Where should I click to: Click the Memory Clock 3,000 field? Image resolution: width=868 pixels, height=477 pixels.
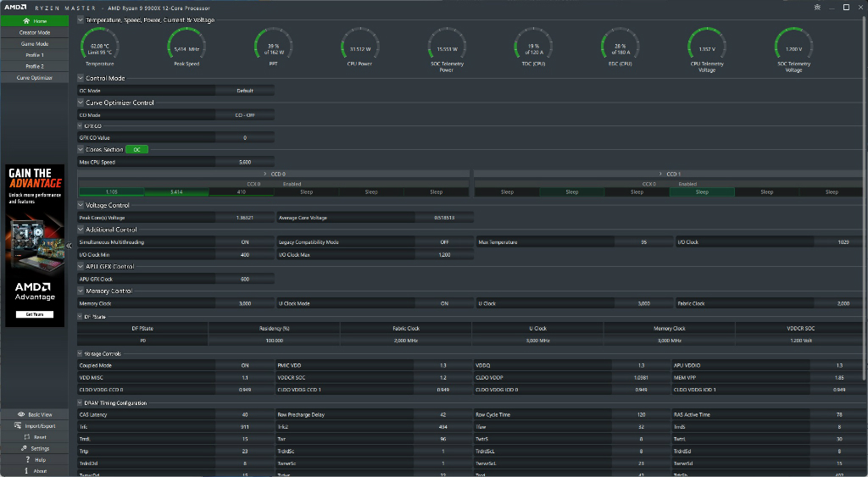(x=245, y=304)
